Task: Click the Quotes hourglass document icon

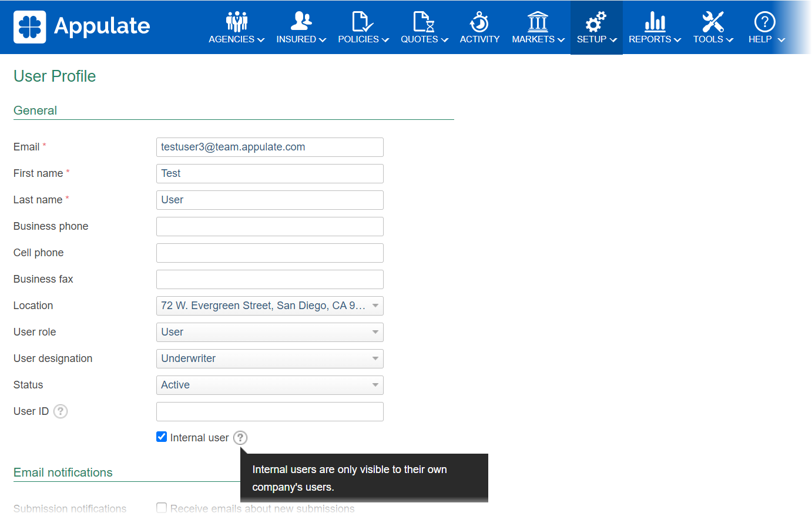Action: (x=424, y=22)
